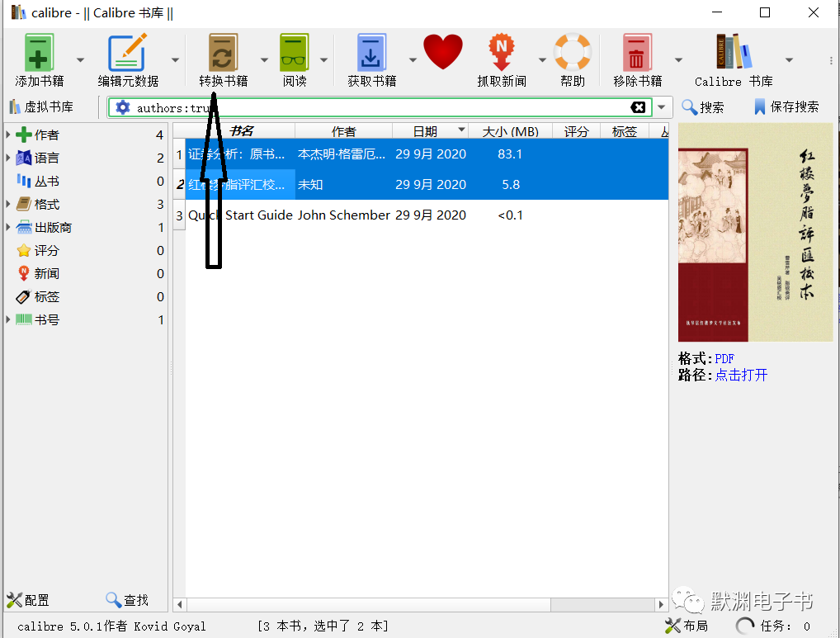Image resolution: width=840 pixels, height=638 pixels.
Task: Open the dropdown arrow next to 抓取新闻
Action: point(542,59)
